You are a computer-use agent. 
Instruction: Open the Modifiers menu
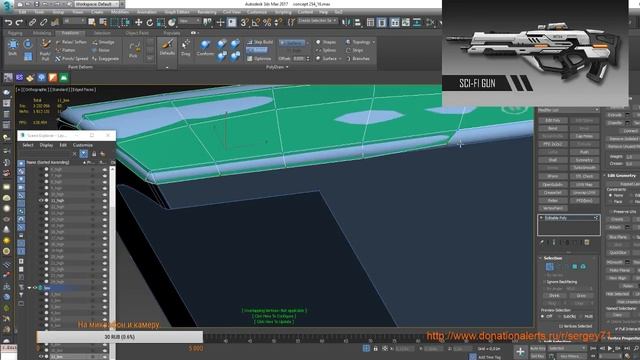click(x=120, y=12)
